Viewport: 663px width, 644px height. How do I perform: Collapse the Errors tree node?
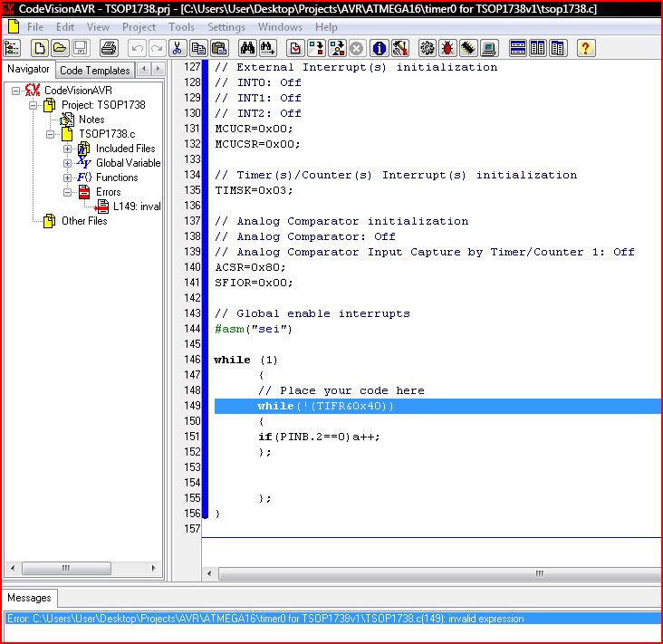(68, 192)
